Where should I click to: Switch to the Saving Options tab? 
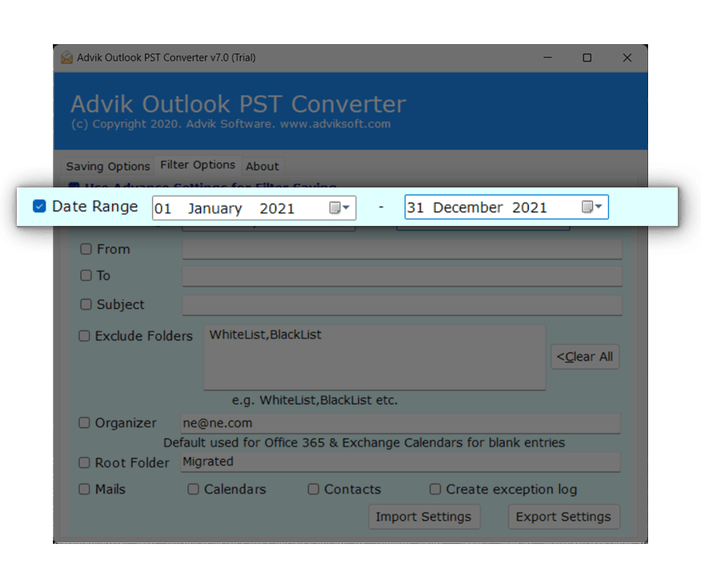point(107,167)
